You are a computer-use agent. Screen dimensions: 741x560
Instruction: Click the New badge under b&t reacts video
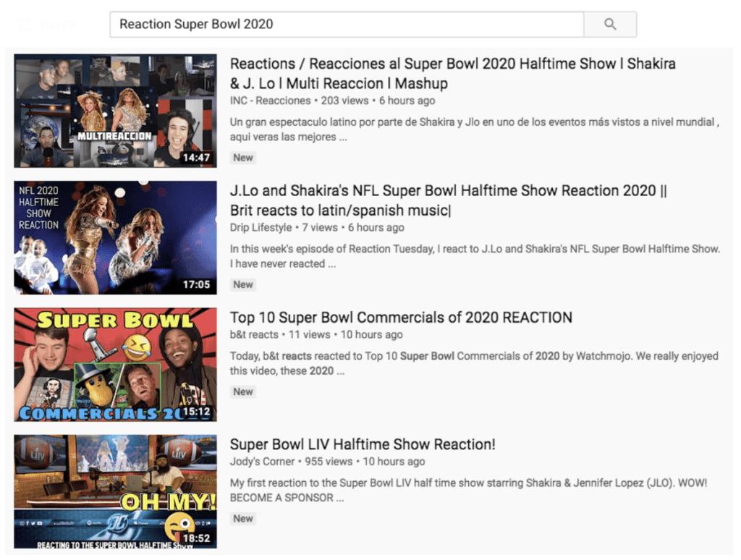243,391
